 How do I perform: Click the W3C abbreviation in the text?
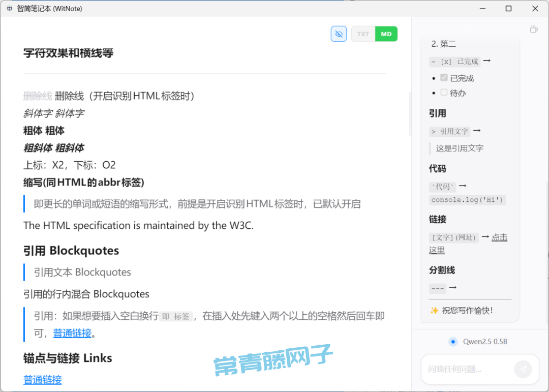[240, 225]
